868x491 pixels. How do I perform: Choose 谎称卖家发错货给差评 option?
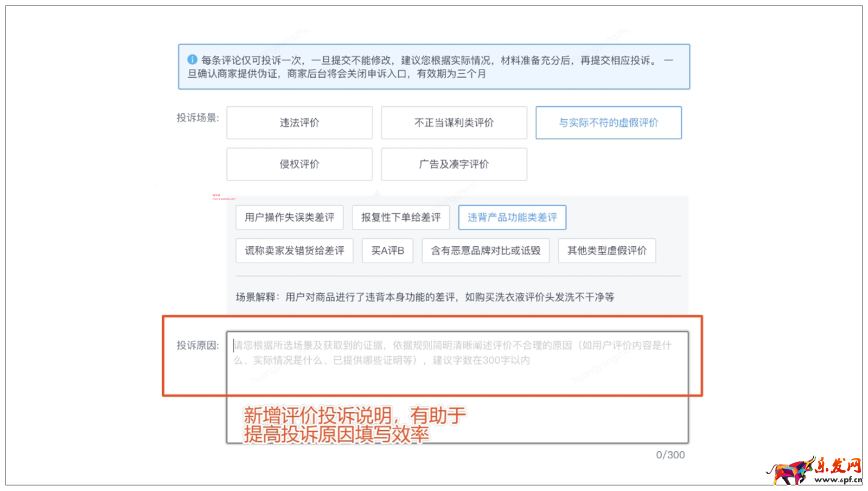tap(294, 250)
